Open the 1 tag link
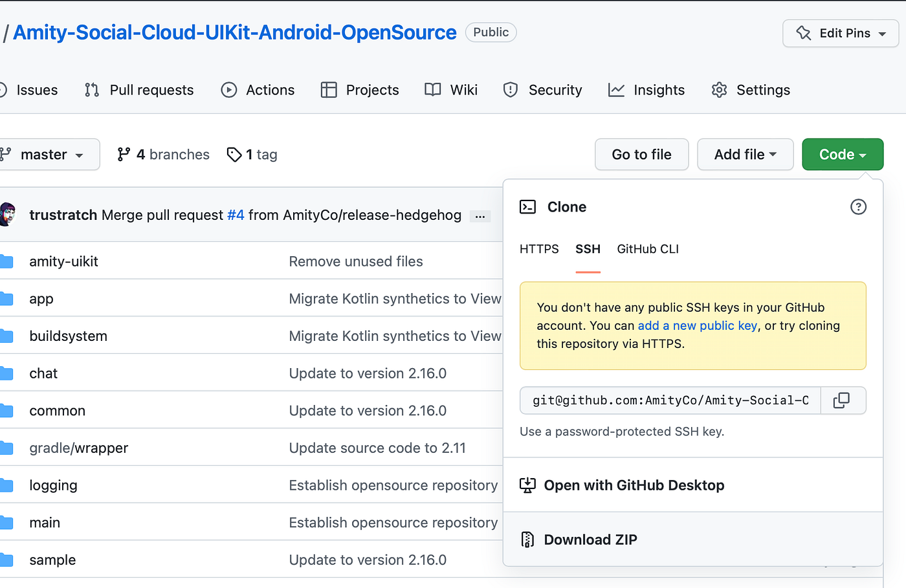This screenshot has height=588, width=906. 252,155
